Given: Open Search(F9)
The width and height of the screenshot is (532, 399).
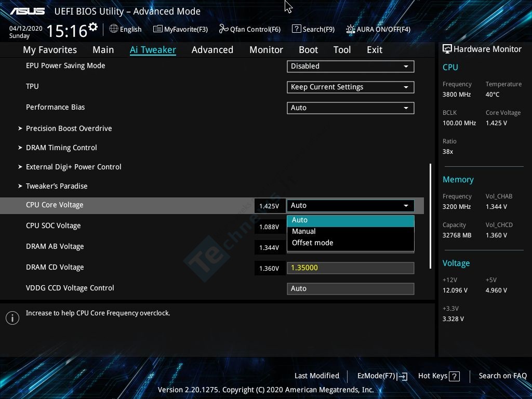Looking at the screenshot, I should [x=313, y=29].
